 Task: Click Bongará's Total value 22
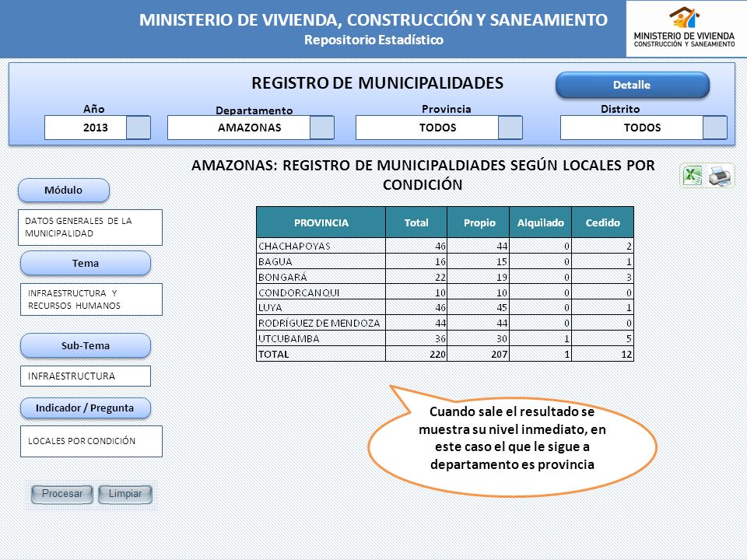[440, 277]
